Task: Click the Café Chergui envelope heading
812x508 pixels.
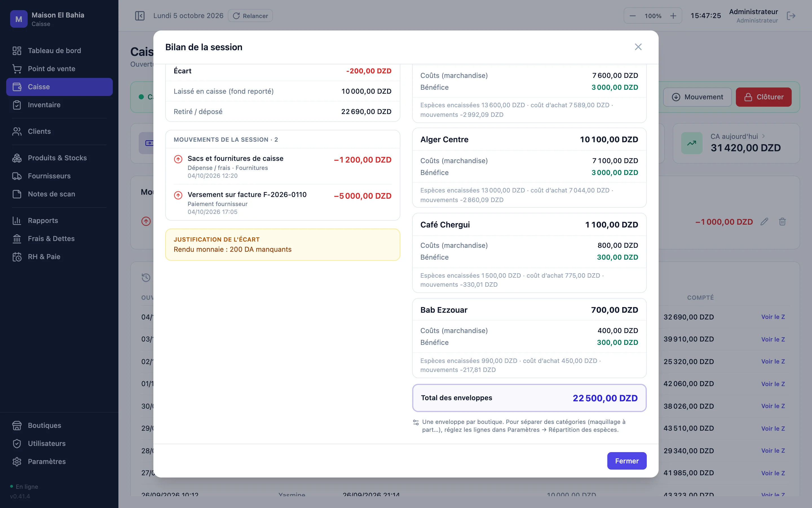Action: click(x=445, y=225)
